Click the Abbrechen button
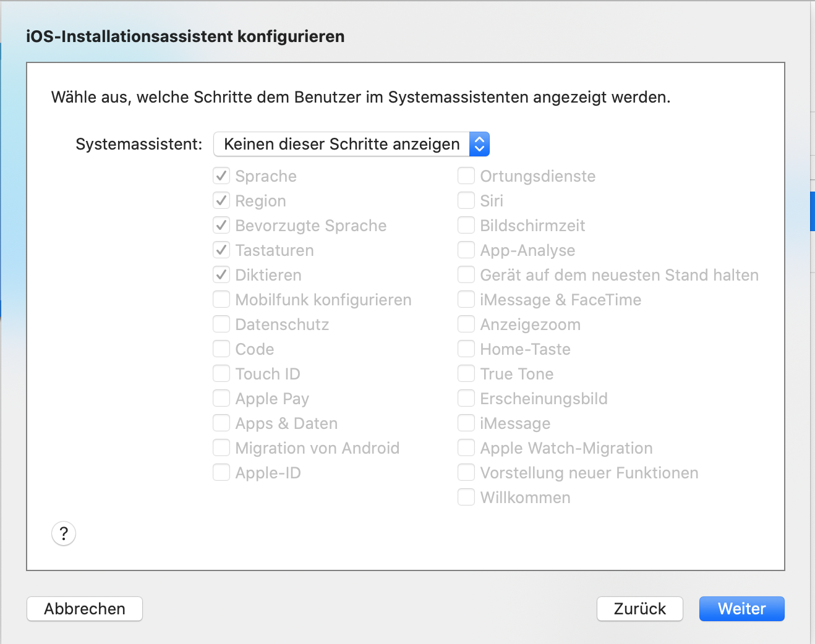 (x=85, y=609)
